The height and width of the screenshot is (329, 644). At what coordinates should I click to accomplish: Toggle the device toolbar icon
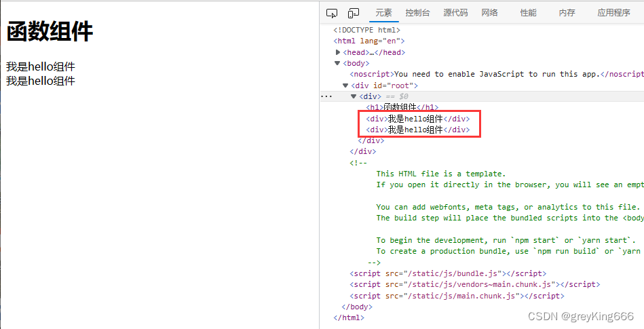pos(353,13)
